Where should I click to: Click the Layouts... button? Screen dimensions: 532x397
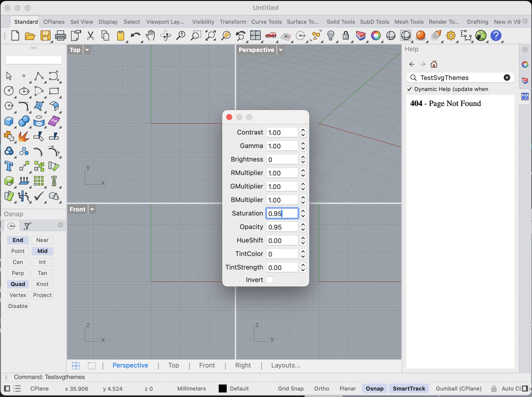coord(285,365)
